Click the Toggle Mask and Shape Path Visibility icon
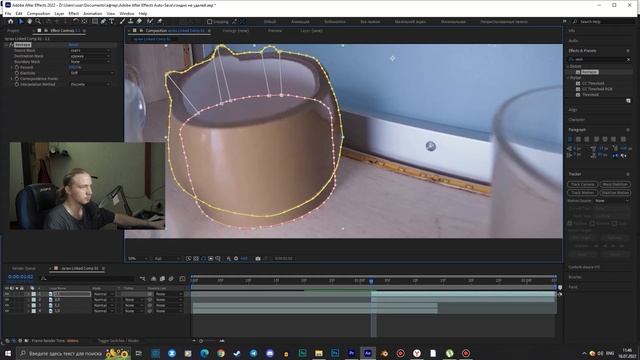This screenshot has width=640, height=360. click(203, 258)
